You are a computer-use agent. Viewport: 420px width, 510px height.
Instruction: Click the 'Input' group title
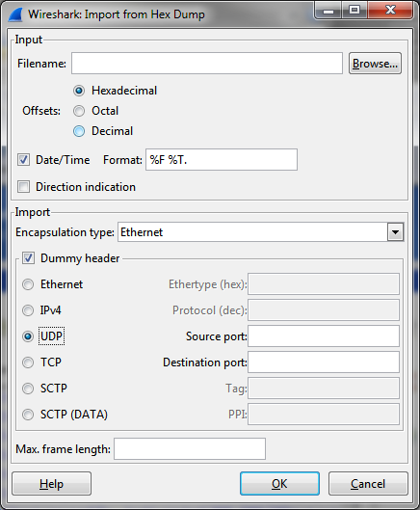tap(29, 40)
